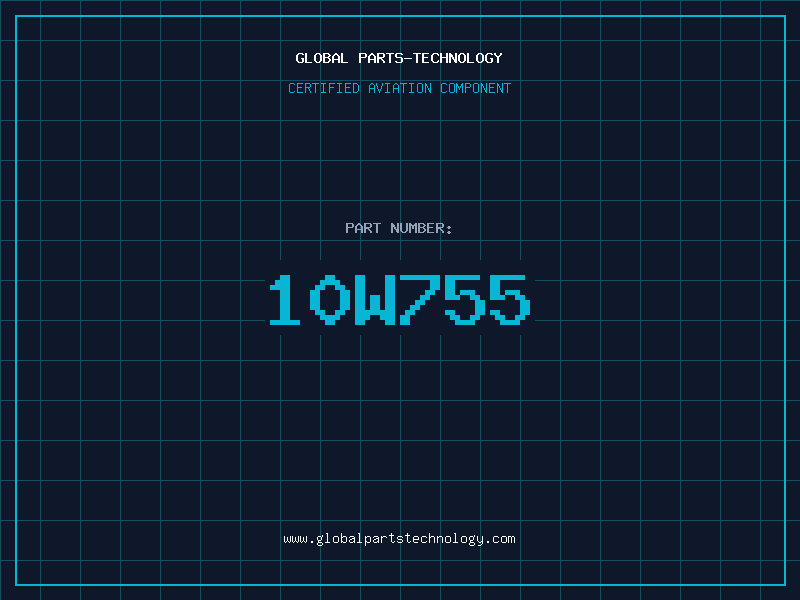This screenshot has height=600, width=800.
Task: Select the word CERTIFIED in the subtitle
Action: [324, 88]
